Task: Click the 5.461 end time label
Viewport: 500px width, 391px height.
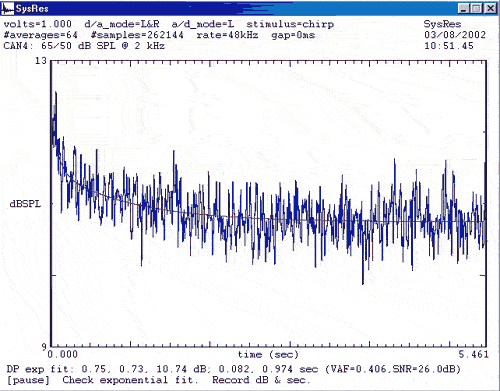Action: point(473,354)
